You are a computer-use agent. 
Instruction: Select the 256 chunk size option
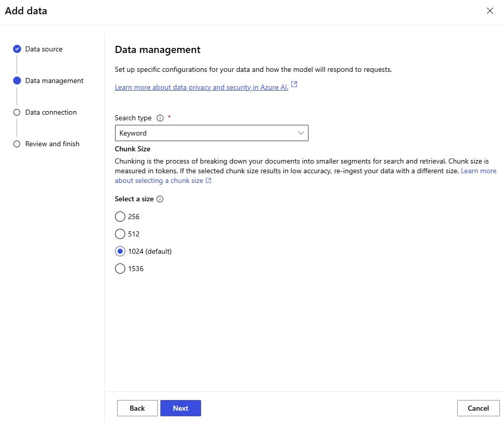pos(120,217)
